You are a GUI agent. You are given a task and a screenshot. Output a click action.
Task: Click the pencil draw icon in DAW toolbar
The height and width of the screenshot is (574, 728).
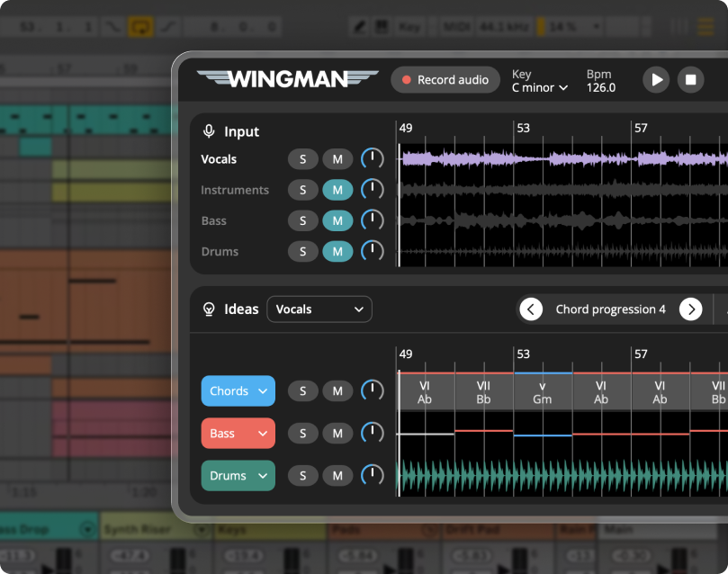tap(358, 26)
